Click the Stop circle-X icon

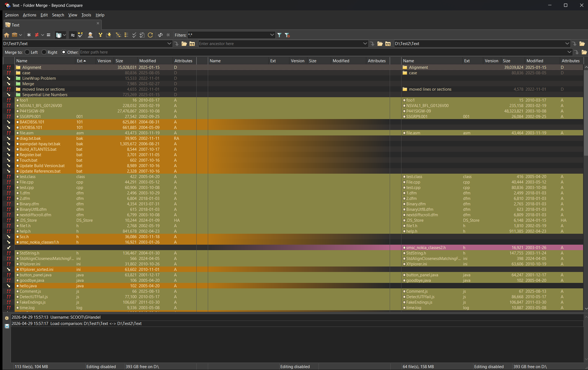(x=168, y=35)
